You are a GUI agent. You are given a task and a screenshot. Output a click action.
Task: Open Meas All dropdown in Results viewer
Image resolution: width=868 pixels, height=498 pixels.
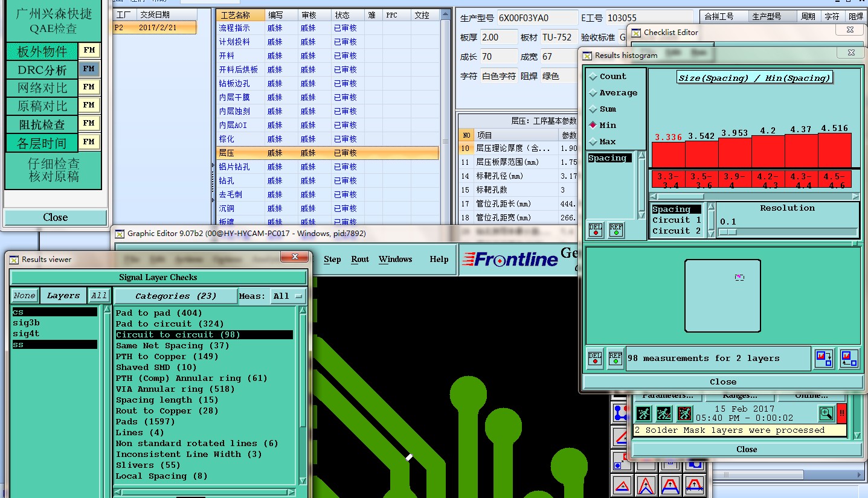click(x=289, y=296)
